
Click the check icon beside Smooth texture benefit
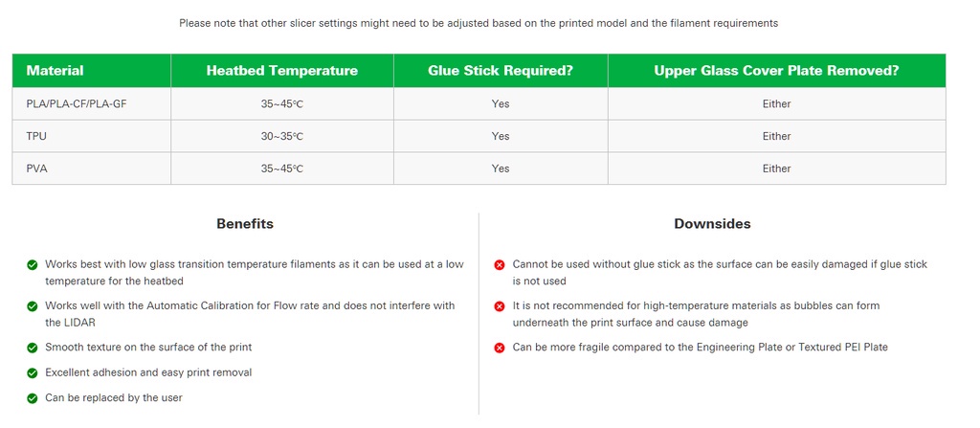(33, 347)
